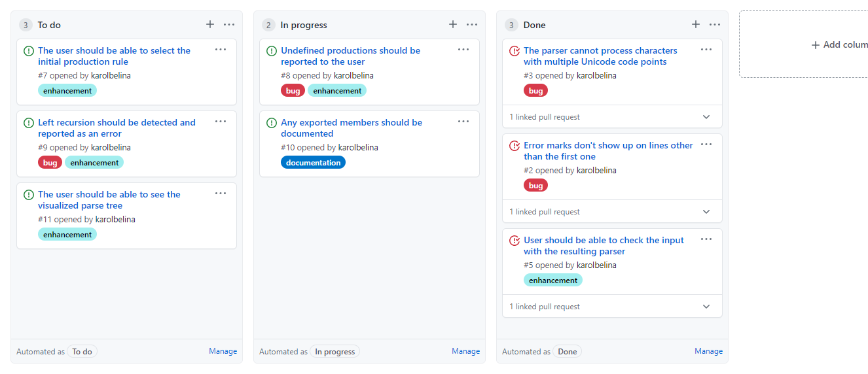The width and height of the screenshot is (868, 374).
Task: Click the 'In progress' automation badge in footer
Action: (x=335, y=352)
